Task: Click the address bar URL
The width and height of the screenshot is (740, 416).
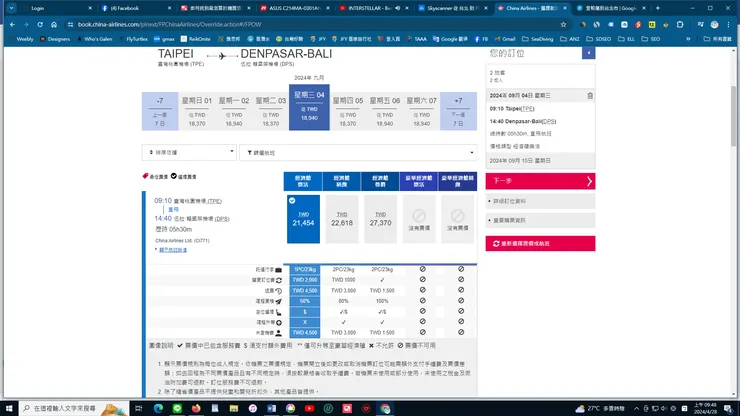Action: point(170,25)
